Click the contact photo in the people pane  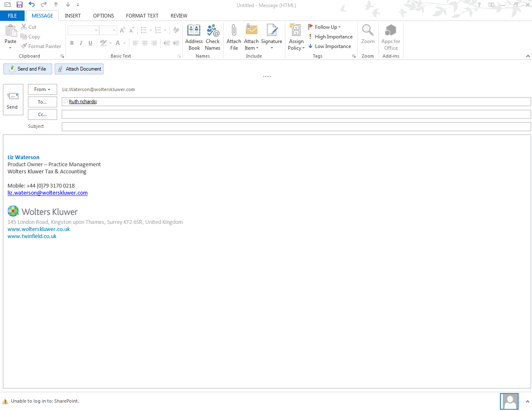click(x=509, y=401)
